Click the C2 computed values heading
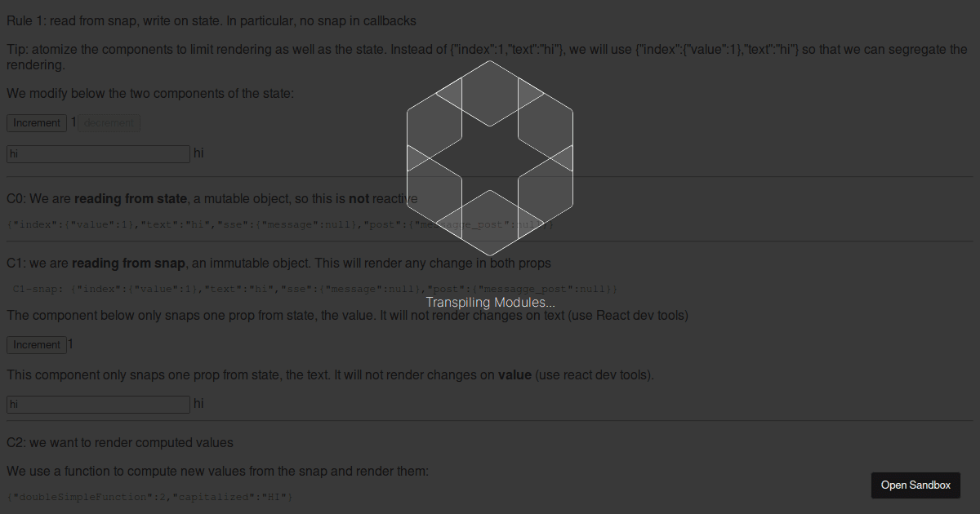The height and width of the screenshot is (514, 980). click(120, 442)
